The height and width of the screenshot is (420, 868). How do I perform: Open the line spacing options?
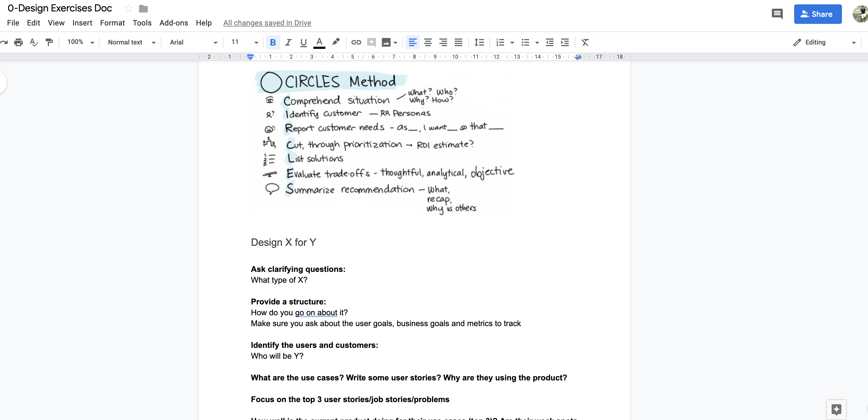pos(479,42)
